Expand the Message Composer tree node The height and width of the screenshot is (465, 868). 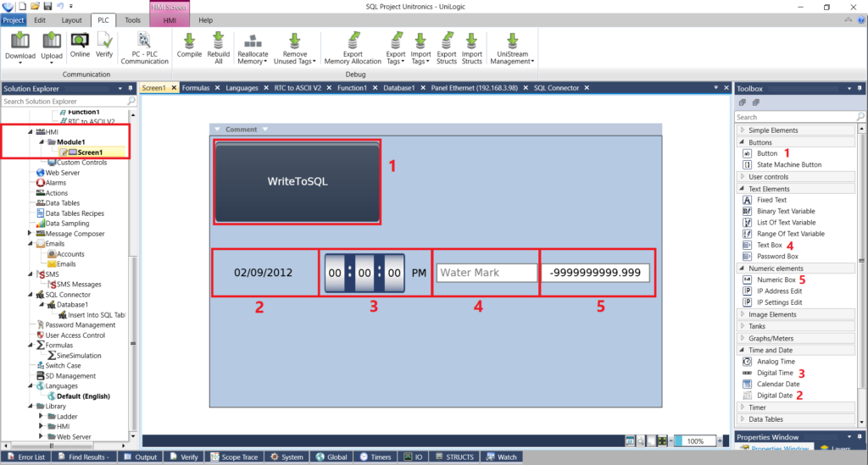pyautogui.click(x=30, y=233)
